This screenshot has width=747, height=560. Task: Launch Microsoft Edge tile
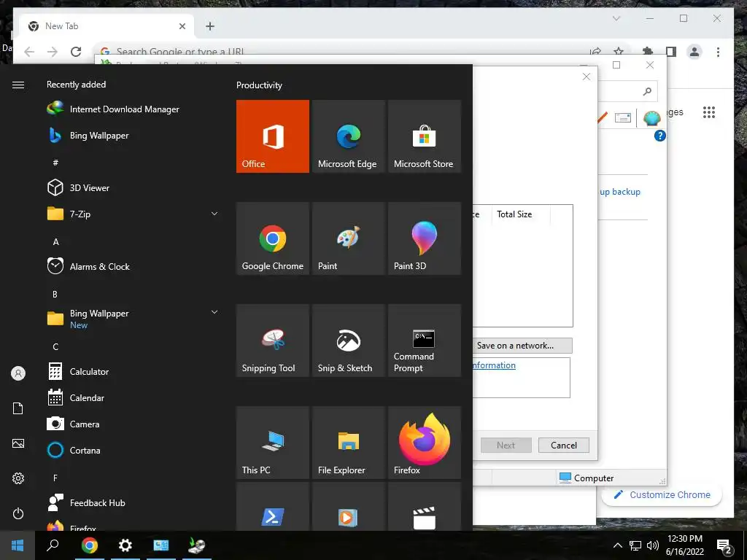348,136
